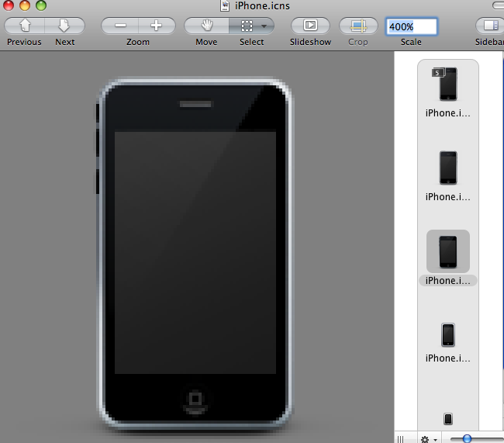Adjust the sidebar thumbnail size slider
The width and height of the screenshot is (504, 443).
pos(467,438)
